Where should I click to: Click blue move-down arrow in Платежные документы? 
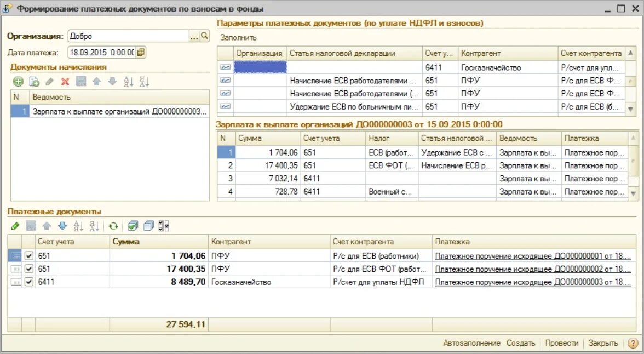point(62,226)
